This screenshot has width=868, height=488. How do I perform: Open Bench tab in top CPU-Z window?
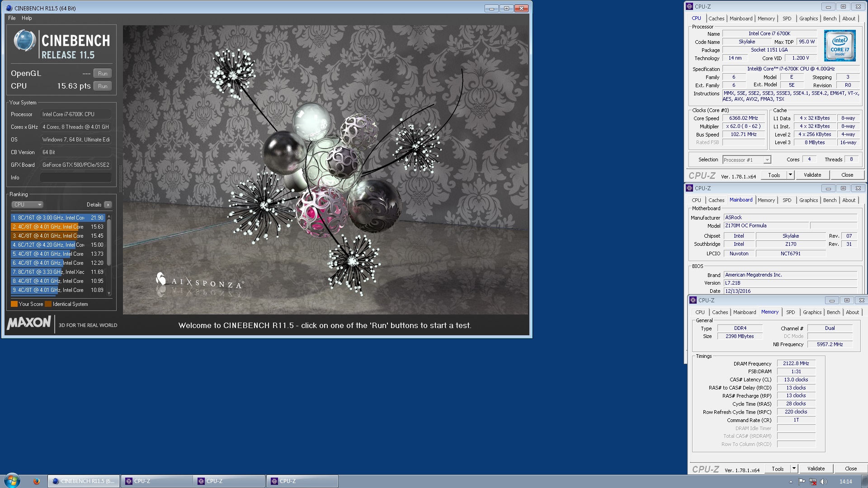point(830,19)
